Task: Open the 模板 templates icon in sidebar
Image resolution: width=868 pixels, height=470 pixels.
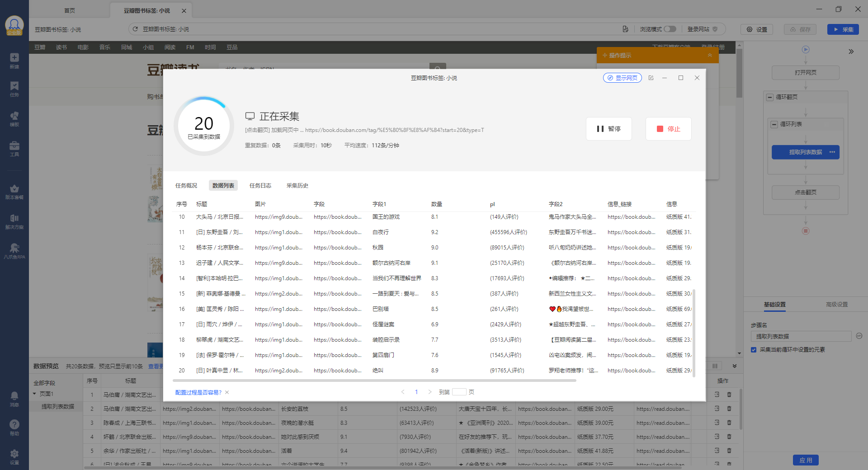Action: click(14, 119)
